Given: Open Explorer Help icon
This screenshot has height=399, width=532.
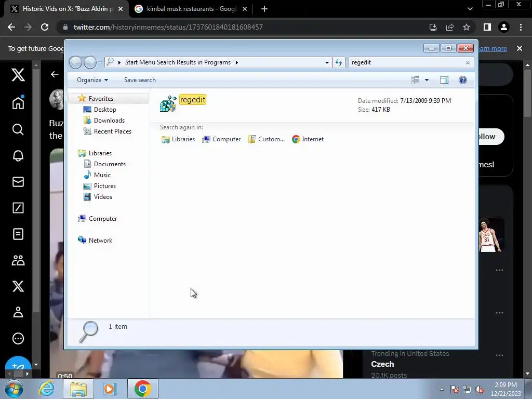Looking at the screenshot, I should click(463, 80).
